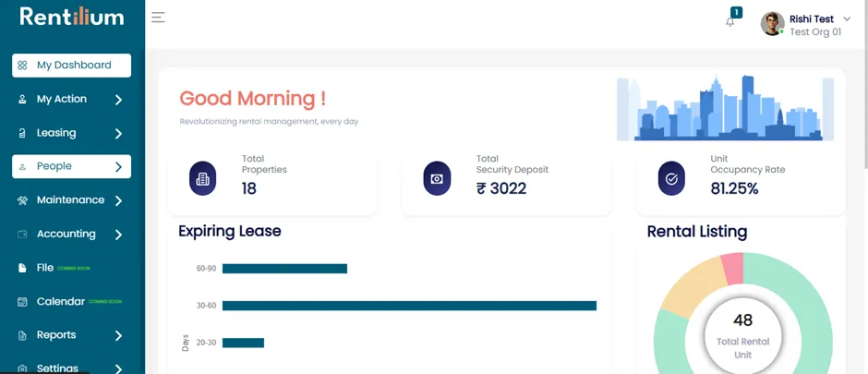Expand the Leasing submenu arrow
The width and height of the screenshot is (868, 374).
[x=118, y=133]
